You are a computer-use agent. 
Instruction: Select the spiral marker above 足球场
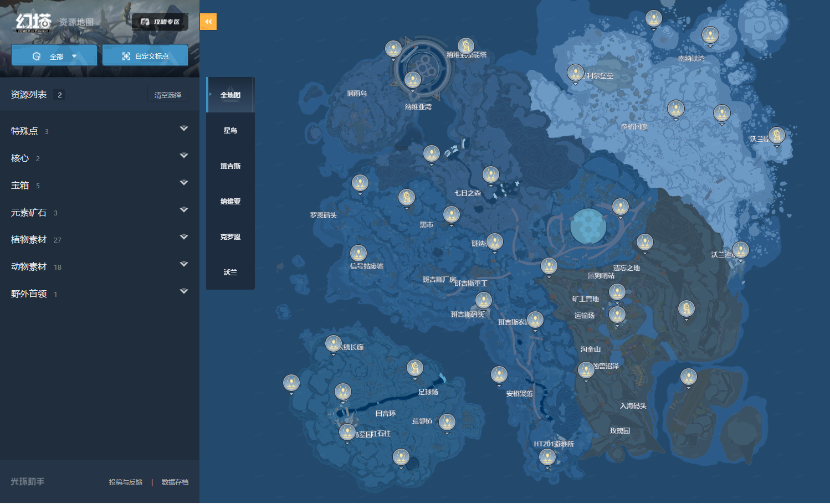(x=415, y=369)
